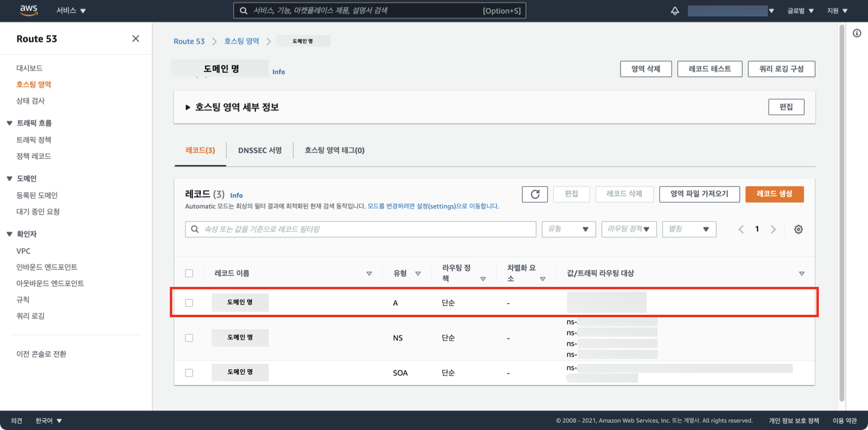Collapse the 트래픽 흐름 sidebar section
868x430 pixels.
(9, 123)
